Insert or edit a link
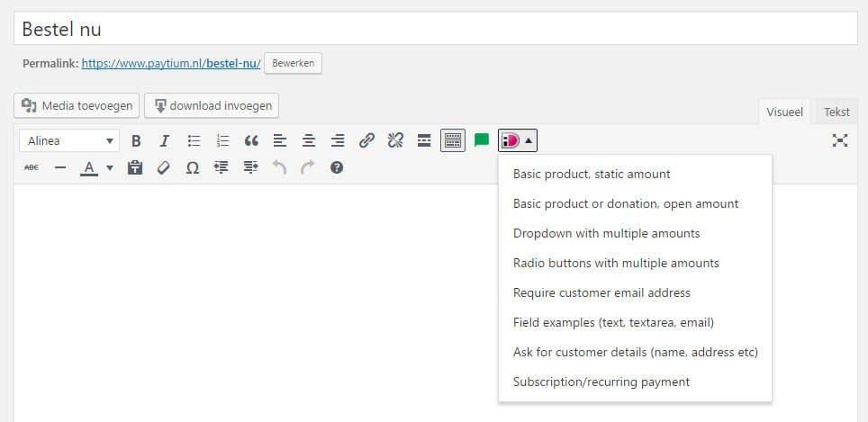Viewport: 868px width, 422px height. [366, 140]
